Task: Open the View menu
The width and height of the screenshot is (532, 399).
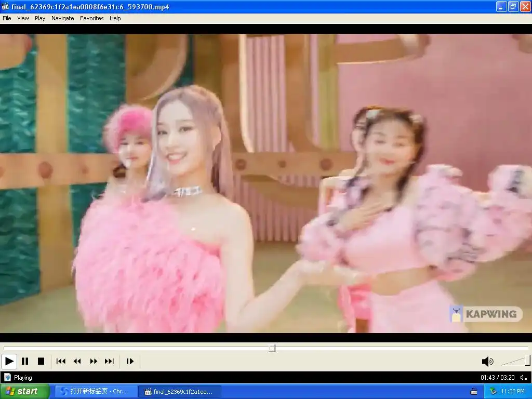Action: [23, 18]
